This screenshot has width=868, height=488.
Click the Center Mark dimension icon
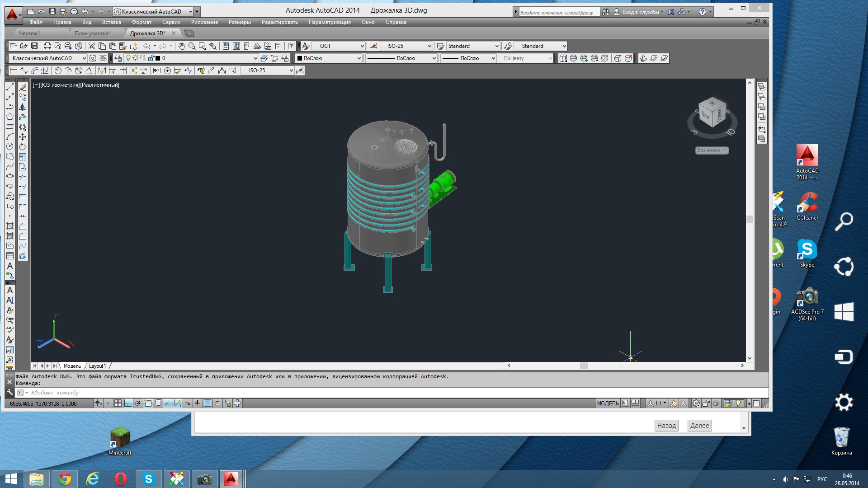point(167,70)
